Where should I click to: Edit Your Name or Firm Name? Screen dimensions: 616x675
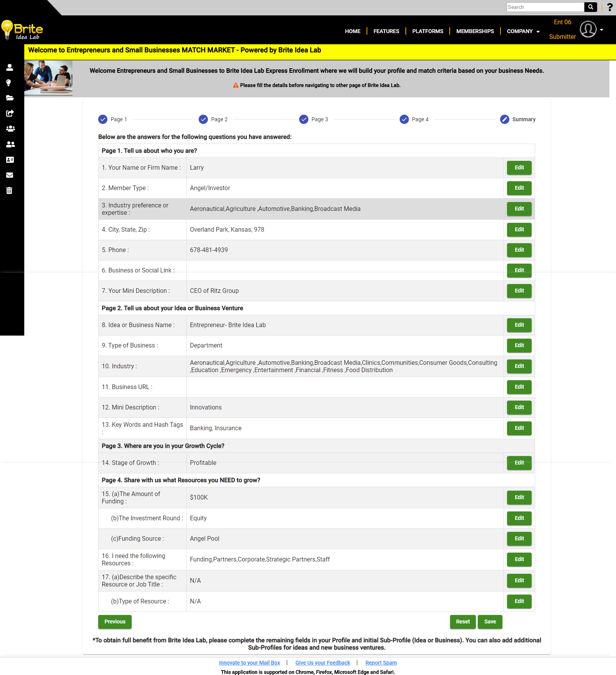coord(519,168)
